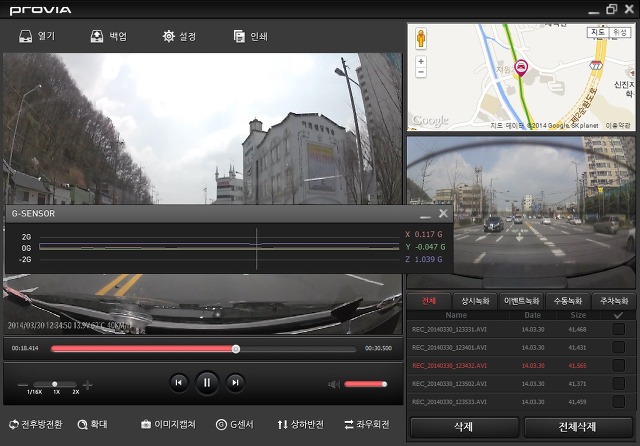
Task: Zoom in on the map
Action: [x=421, y=62]
